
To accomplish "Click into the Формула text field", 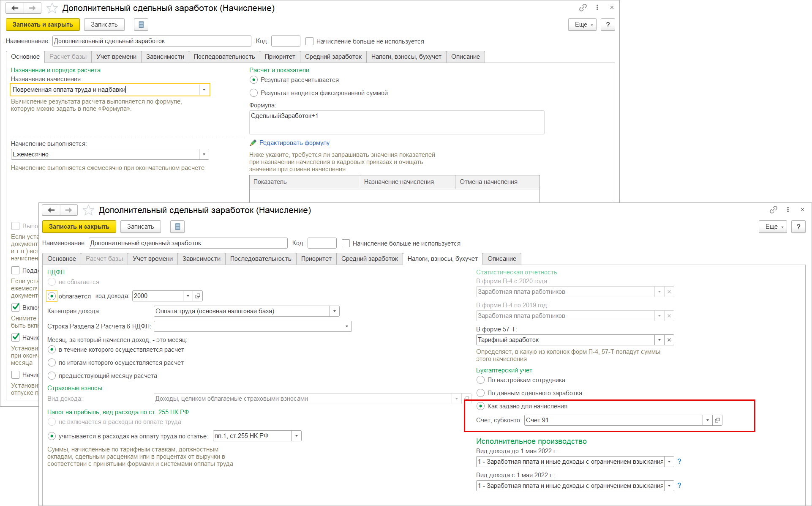I will [396, 123].
